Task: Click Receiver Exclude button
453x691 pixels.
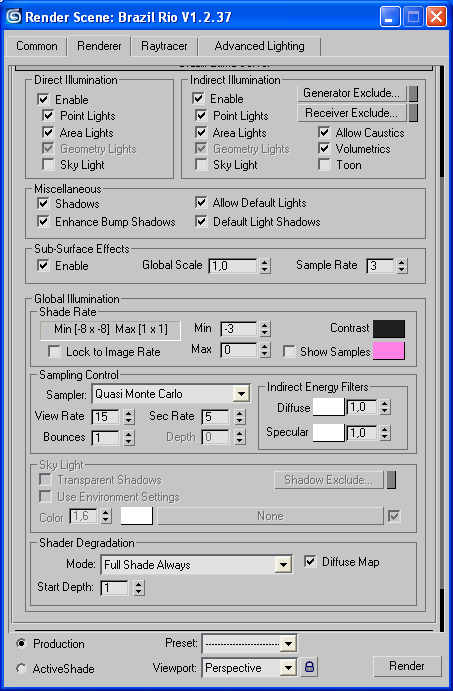Action: coord(352,113)
